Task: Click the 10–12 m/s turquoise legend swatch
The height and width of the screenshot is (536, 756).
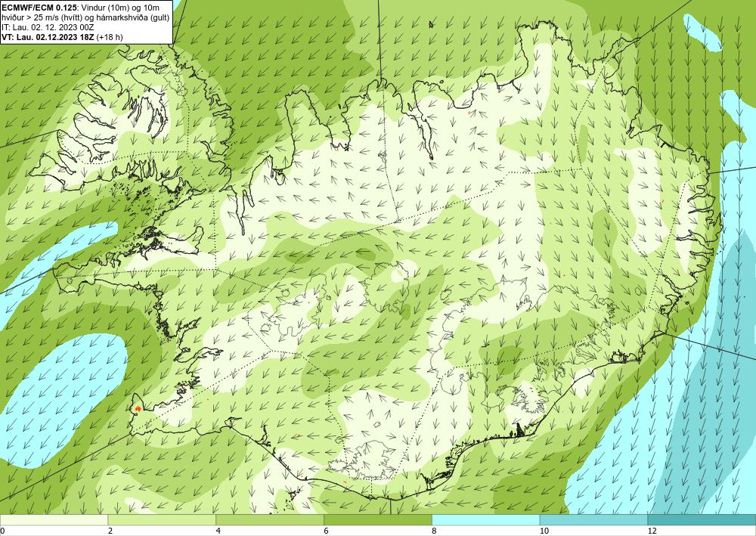Action: pos(594,519)
